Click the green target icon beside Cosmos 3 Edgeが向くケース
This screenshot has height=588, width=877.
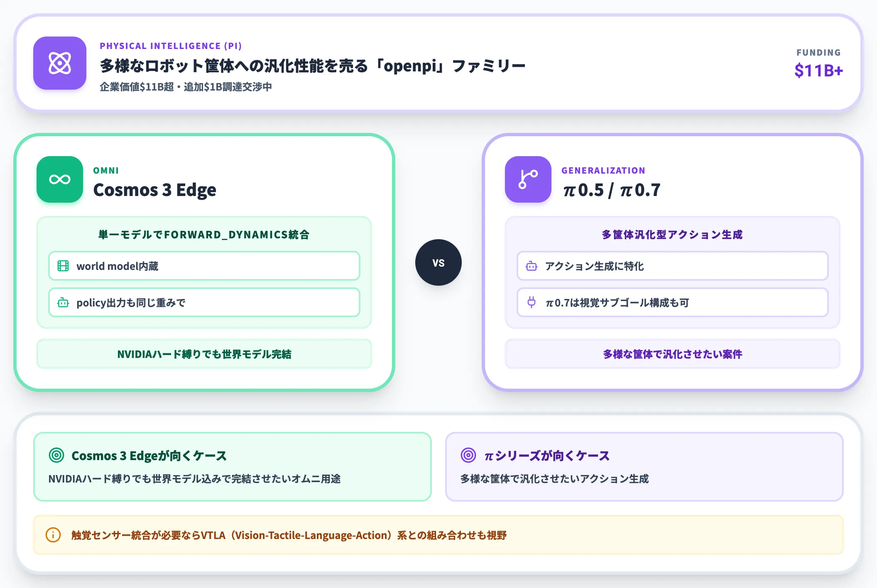click(56, 455)
